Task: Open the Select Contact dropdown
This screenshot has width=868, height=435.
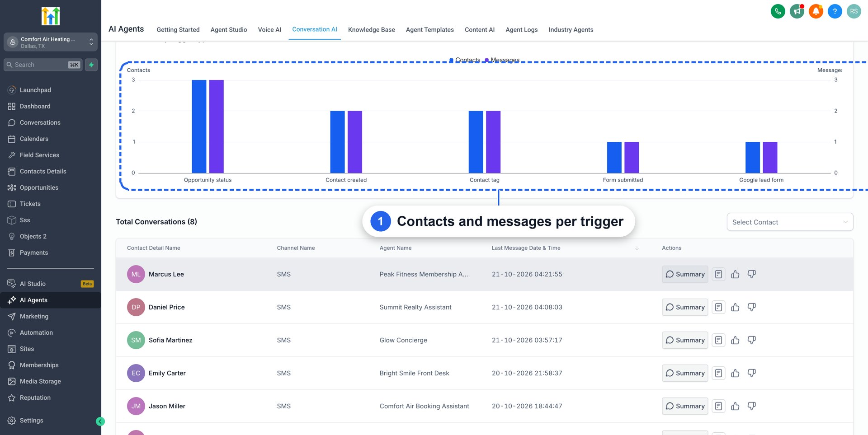Action: (x=790, y=222)
